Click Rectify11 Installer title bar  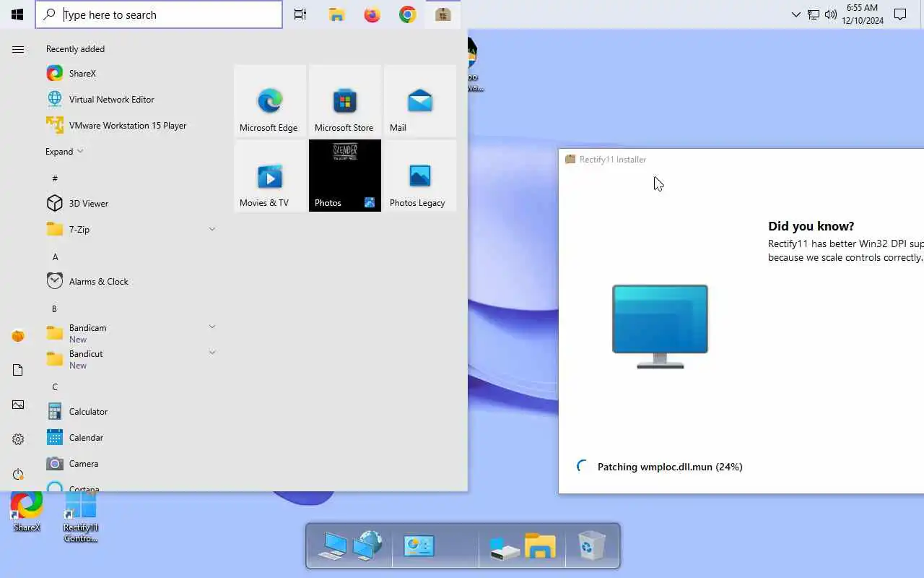(741, 160)
